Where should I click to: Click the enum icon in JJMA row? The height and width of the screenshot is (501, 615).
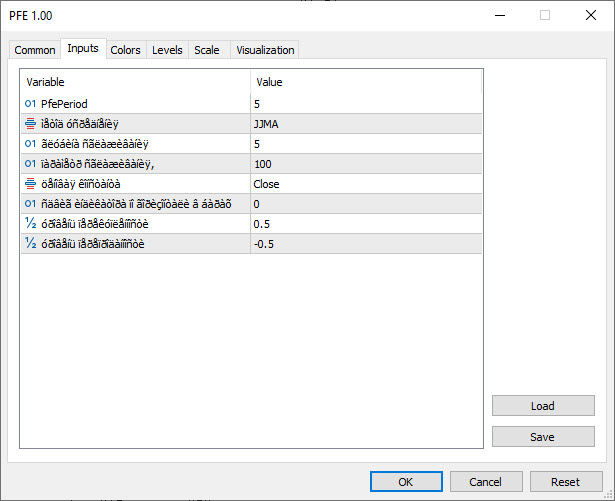click(29, 124)
